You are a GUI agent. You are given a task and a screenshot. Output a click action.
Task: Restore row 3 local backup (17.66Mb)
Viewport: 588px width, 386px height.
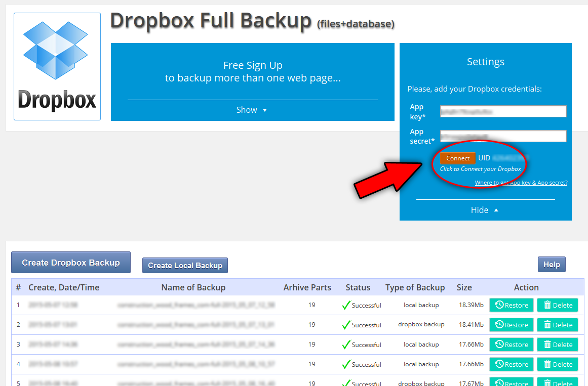pyautogui.click(x=512, y=345)
